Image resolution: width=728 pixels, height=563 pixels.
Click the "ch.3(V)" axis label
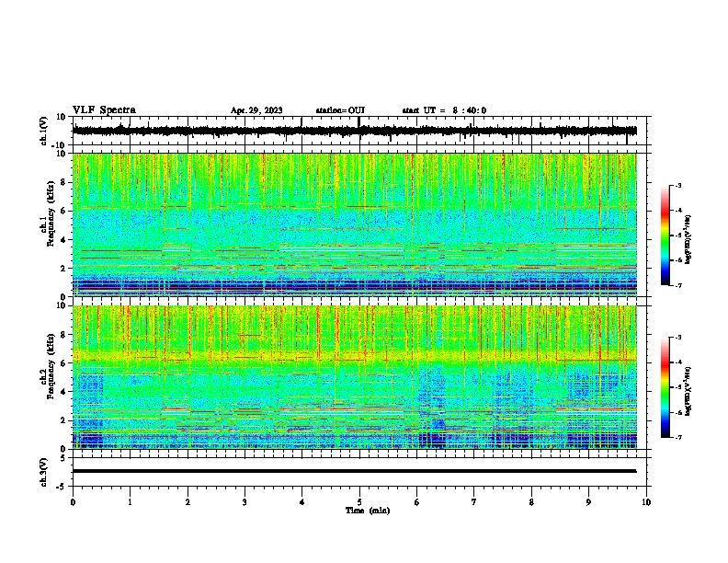[44, 472]
